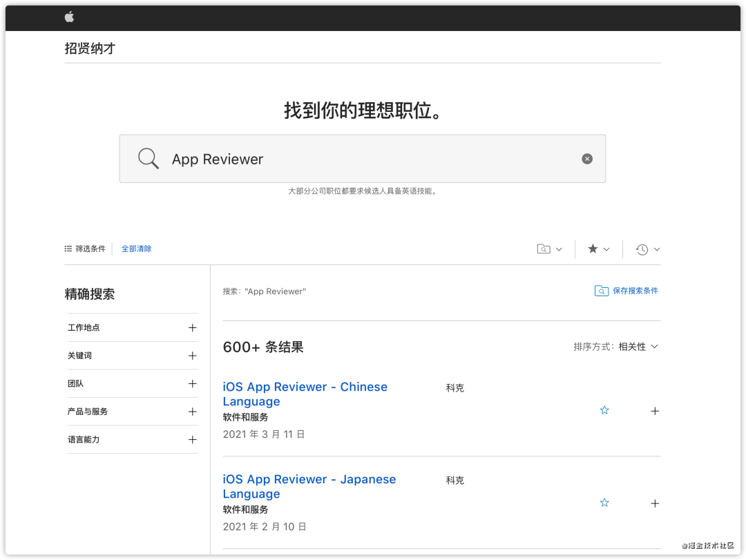Click the magnifying glass search icon
The height and width of the screenshot is (560, 746).
click(x=149, y=158)
